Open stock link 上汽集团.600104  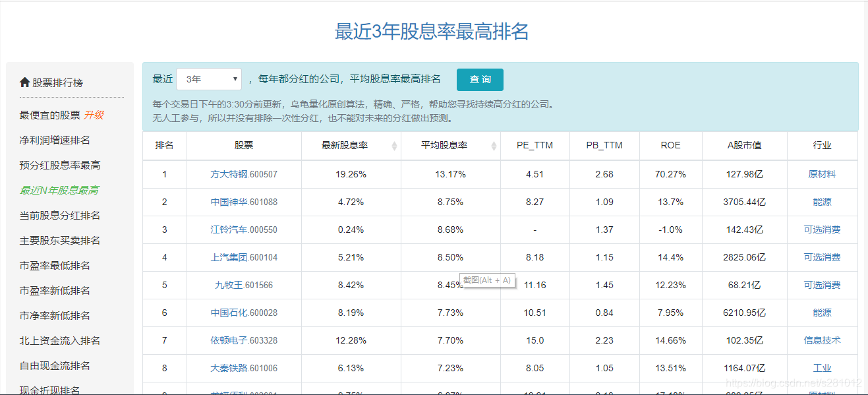click(x=244, y=257)
